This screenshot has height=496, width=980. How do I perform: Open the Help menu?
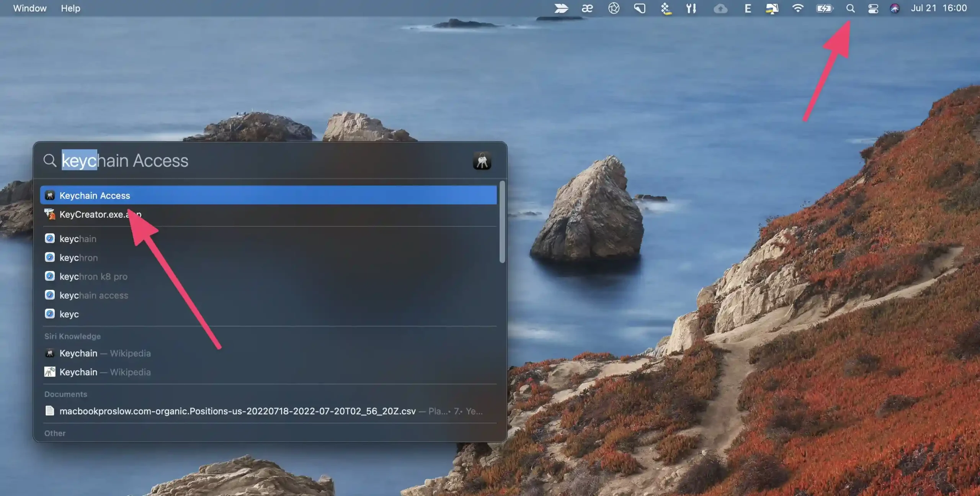pyautogui.click(x=70, y=8)
